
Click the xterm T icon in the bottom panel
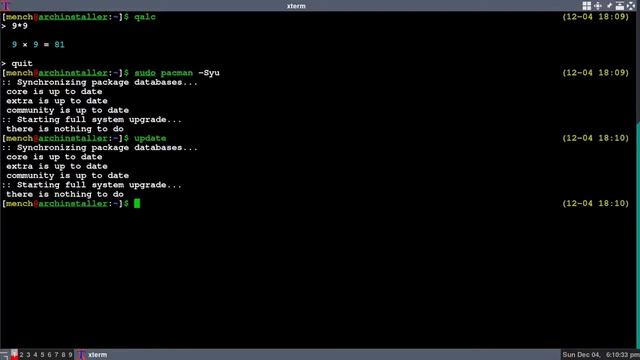[x=82, y=355]
